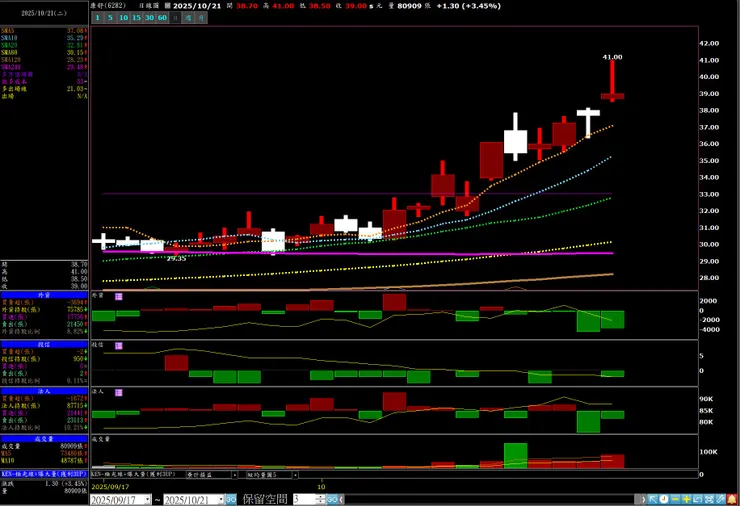The image size is (740, 506).
Task: Open the KEN indicator strategy dropdown
Action: pos(235,475)
